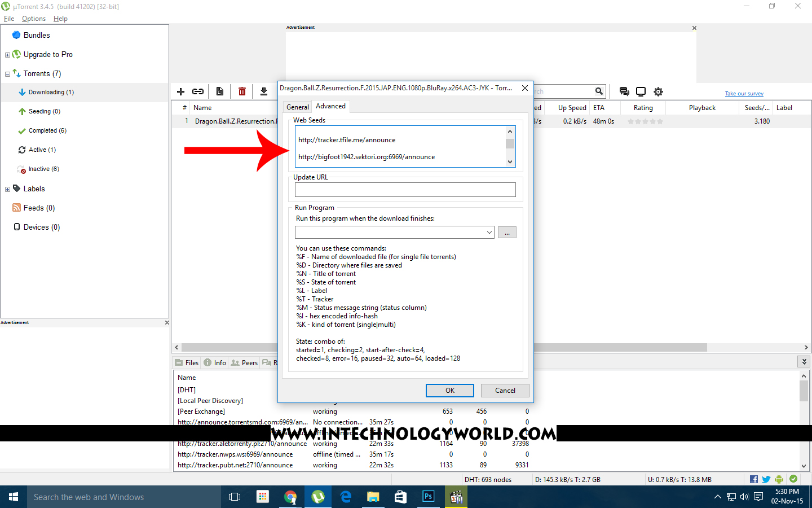Click the red Remove Torrent trash icon

242,91
